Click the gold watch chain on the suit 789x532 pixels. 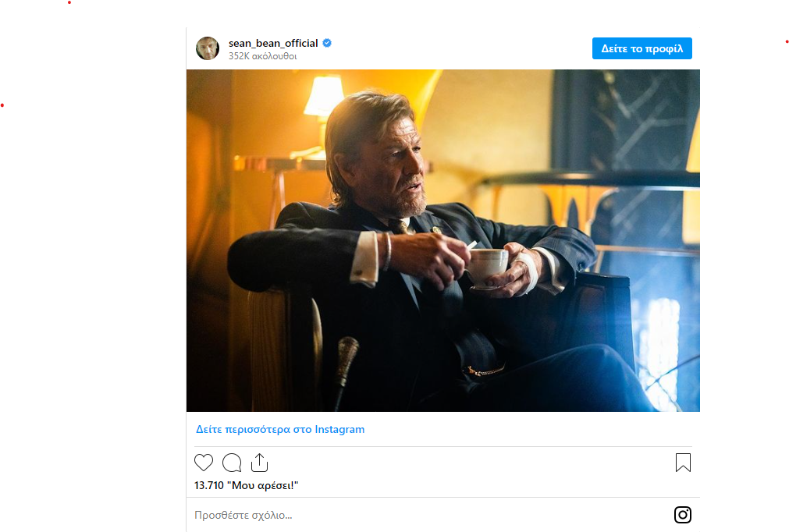[485, 370]
